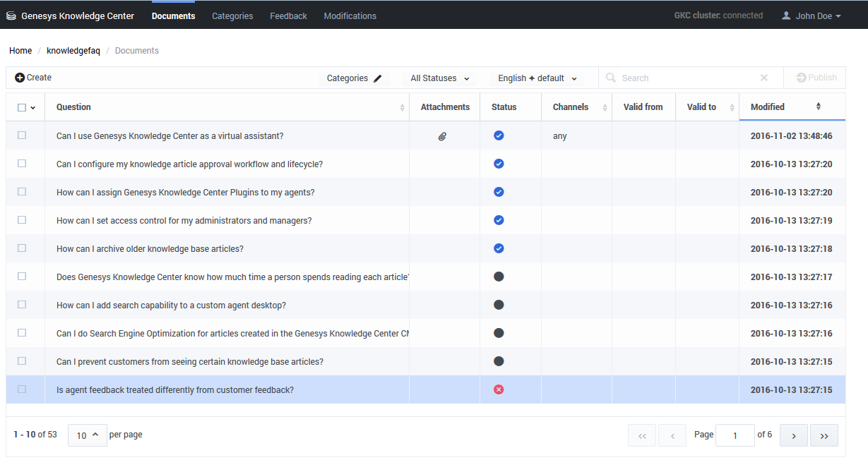Open the Feedback tab
This screenshot has width=868, height=460.
pos(288,16)
